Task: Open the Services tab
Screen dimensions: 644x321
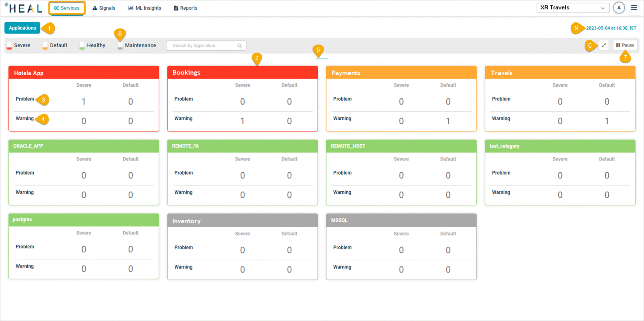Action: tap(67, 8)
